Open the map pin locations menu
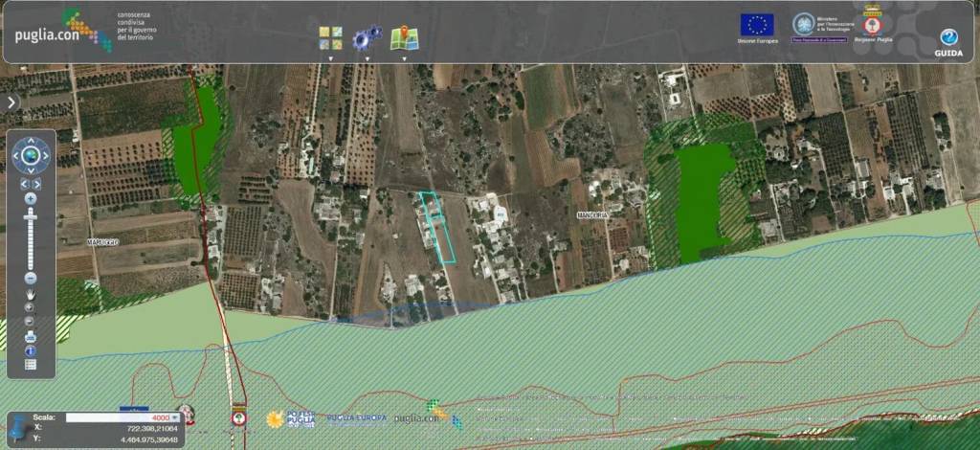The height and width of the screenshot is (450, 980). click(404, 38)
